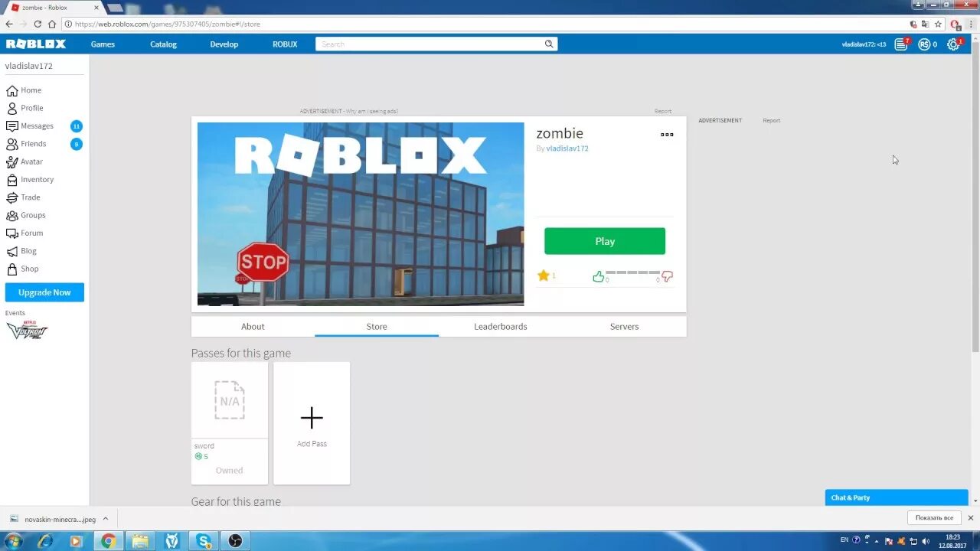Open Inventory from the sidebar

pyautogui.click(x=30, y=179)
